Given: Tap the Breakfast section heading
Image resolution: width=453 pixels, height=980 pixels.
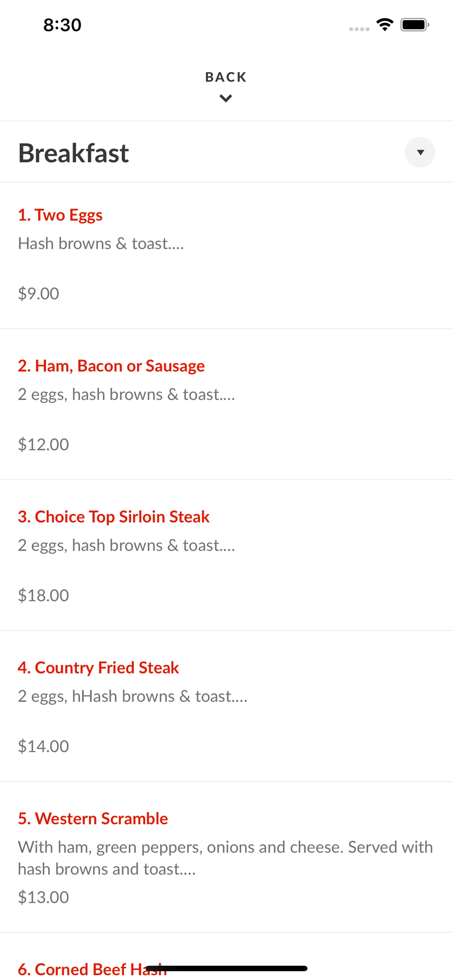Looking at the screenshot, I should (74, 153).
